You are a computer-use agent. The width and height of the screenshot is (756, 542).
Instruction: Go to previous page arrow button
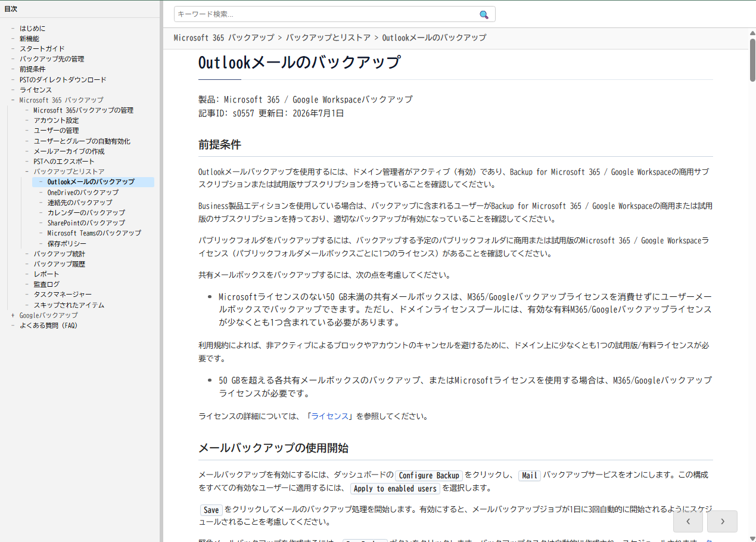click(x=688, y=521)
